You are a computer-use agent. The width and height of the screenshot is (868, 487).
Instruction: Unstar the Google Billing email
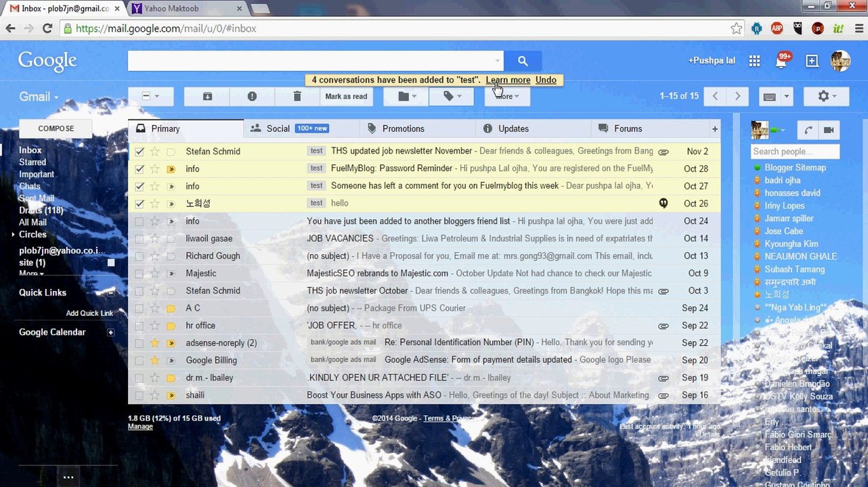click(x=155, y=361)
